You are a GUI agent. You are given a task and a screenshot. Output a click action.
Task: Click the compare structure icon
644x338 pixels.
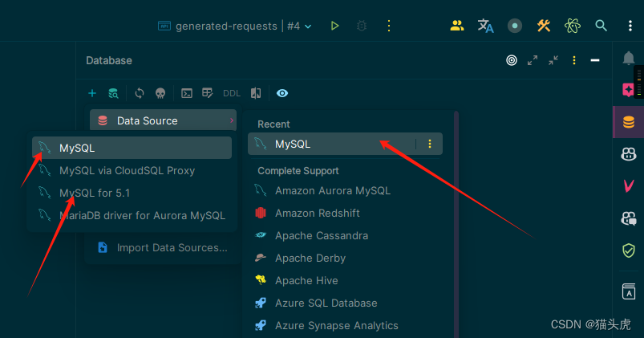(256, 93)
